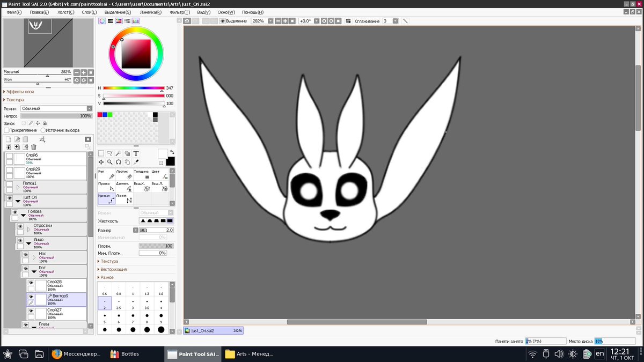This screenshot has height=362, width=644.
Task: Click the Размер brush size field
Action: (156, 230)
